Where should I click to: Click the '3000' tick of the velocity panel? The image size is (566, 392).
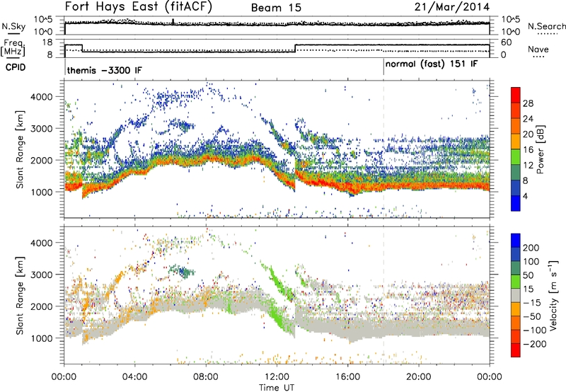[42, 275]
